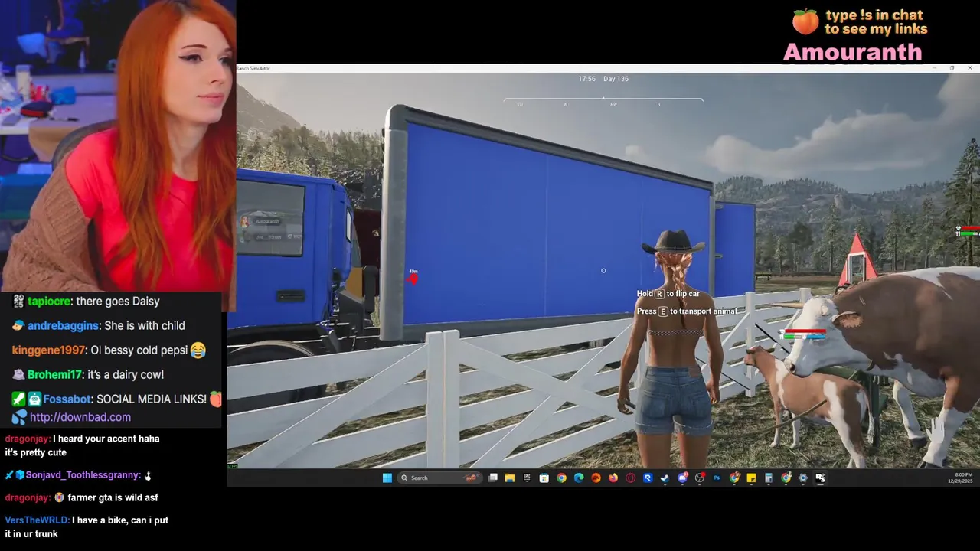Viewport: 980px width, 551px height.
Task: Click the crosshair dot in game center
Action: click(x=603, y=271)
